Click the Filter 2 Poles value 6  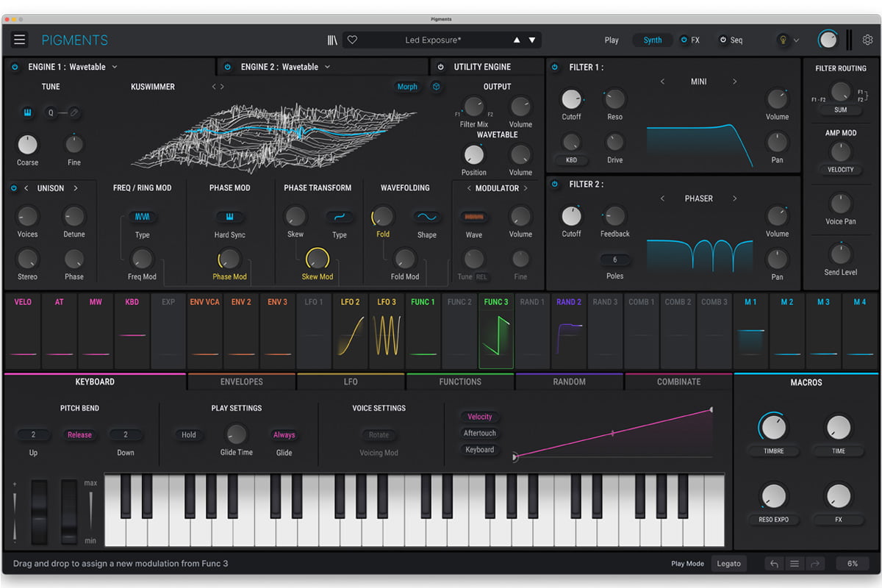[x=614, y=259]
